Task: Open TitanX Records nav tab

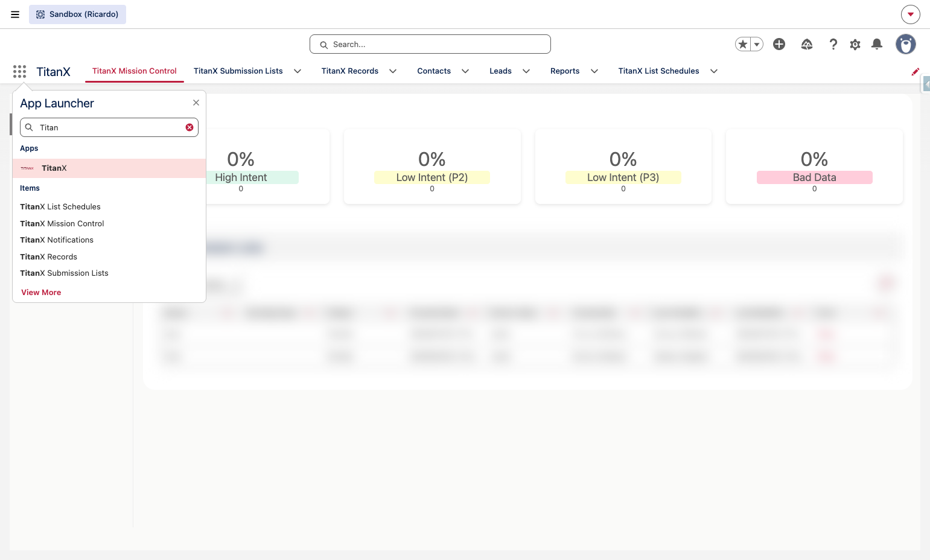Action: coord(350,71)
